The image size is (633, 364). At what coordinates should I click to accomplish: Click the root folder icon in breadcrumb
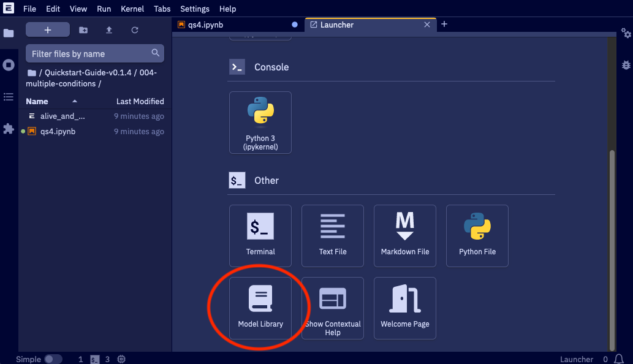31,73
